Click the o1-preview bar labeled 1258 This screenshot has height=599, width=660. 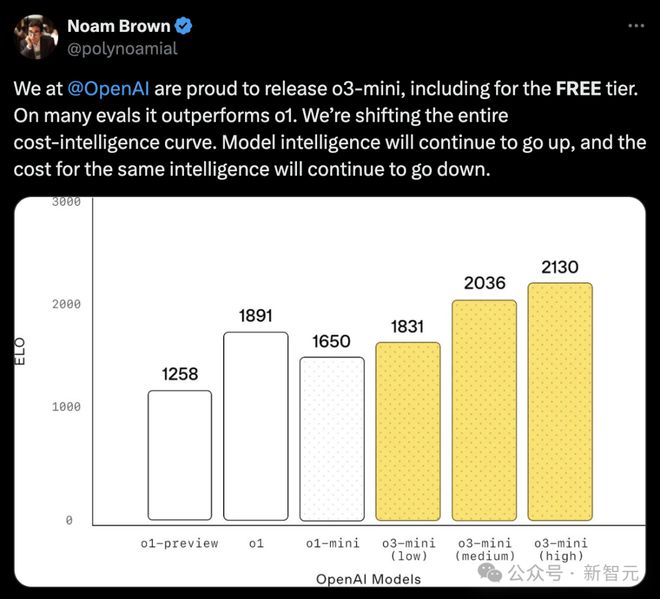pyautogui.click(x=180, y=455)
